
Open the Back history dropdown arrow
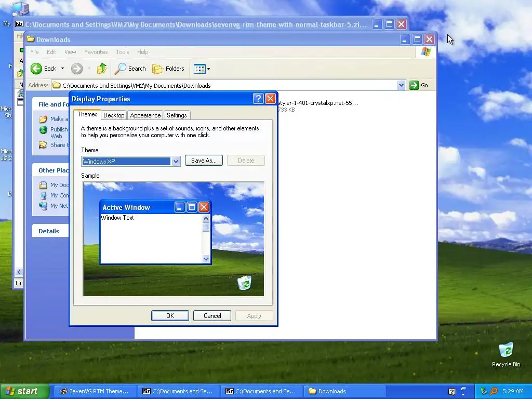(x=62, y=69)
